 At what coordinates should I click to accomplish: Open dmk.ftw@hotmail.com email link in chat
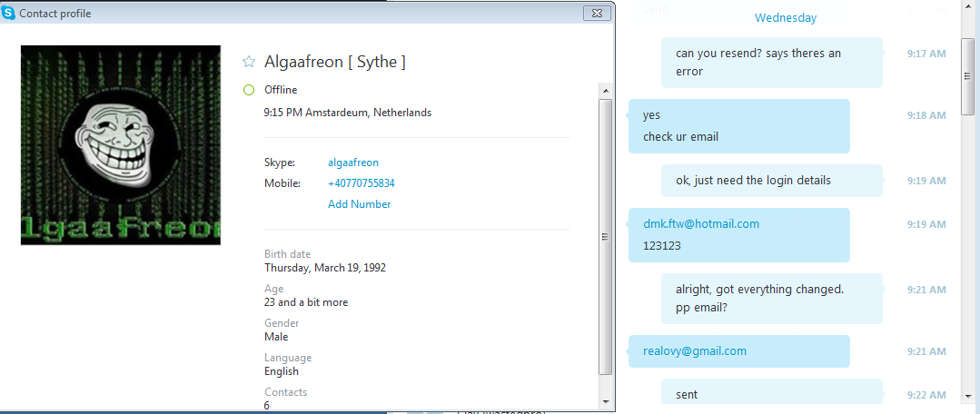click(x=700, y=223)
